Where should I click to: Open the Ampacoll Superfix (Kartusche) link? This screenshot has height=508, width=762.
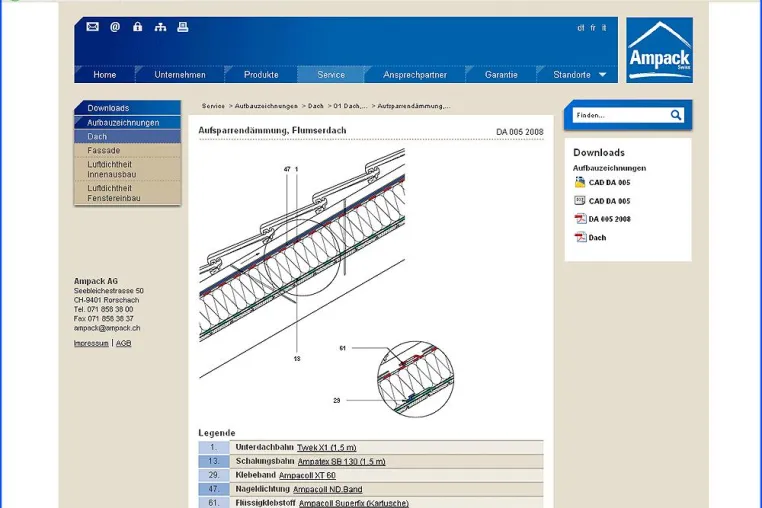click(353, 503)
